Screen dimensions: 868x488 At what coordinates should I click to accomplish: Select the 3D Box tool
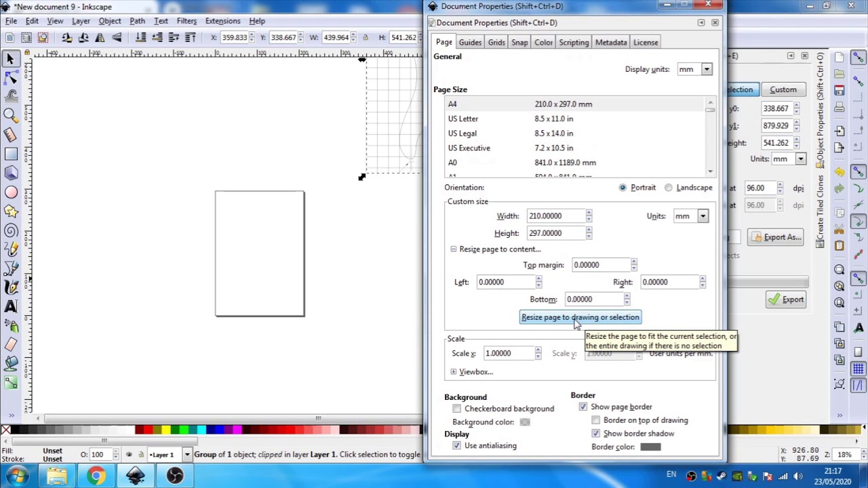(x=10, y=174)
